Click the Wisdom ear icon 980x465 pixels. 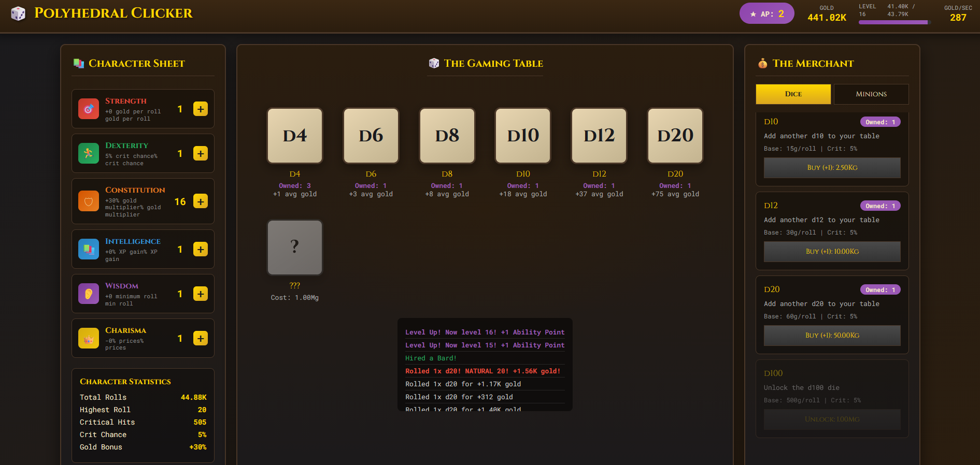89,294
